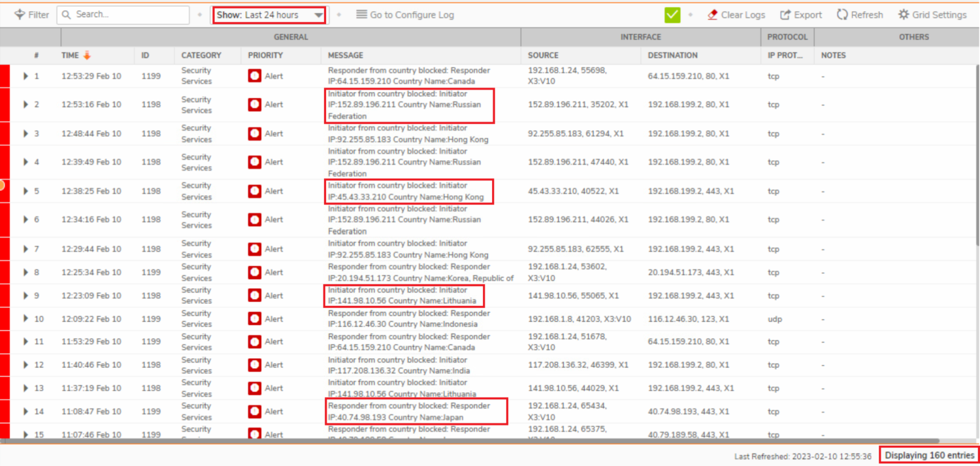This screenshot has width=980, height=466.
Task: Expand log entry row 9
Action: point(25,295)
